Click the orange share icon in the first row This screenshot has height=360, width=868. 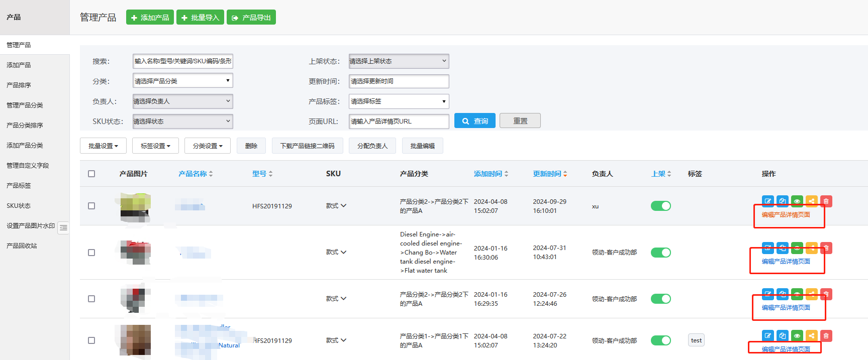click(x=811, y=201)
